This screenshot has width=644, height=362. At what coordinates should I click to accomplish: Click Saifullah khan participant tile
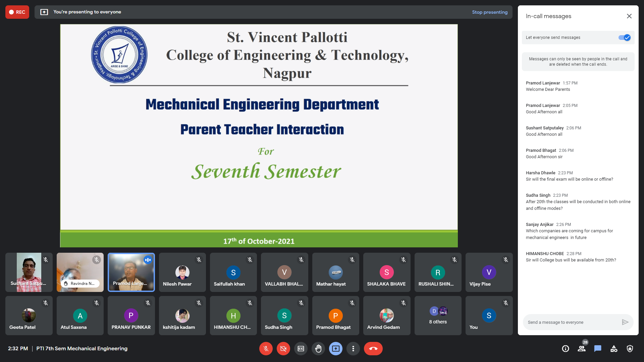233,272
